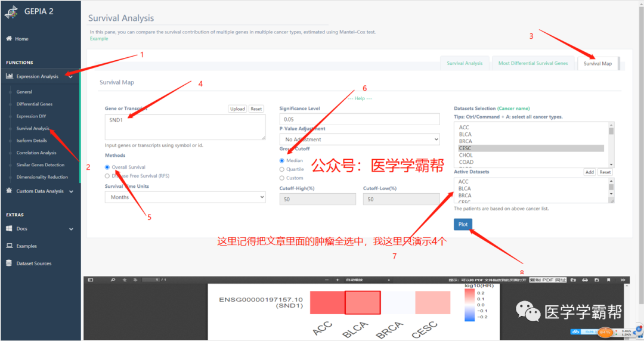Open the P-Value Adjustment dropdown
The height and width of the screenshot is (341, 644).
360,139
